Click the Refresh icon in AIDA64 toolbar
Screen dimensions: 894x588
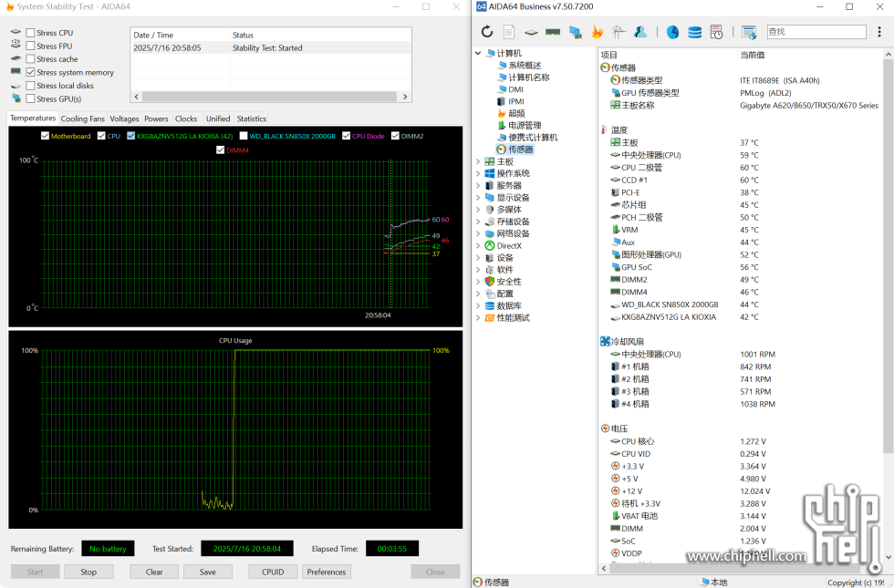[487, 32]
